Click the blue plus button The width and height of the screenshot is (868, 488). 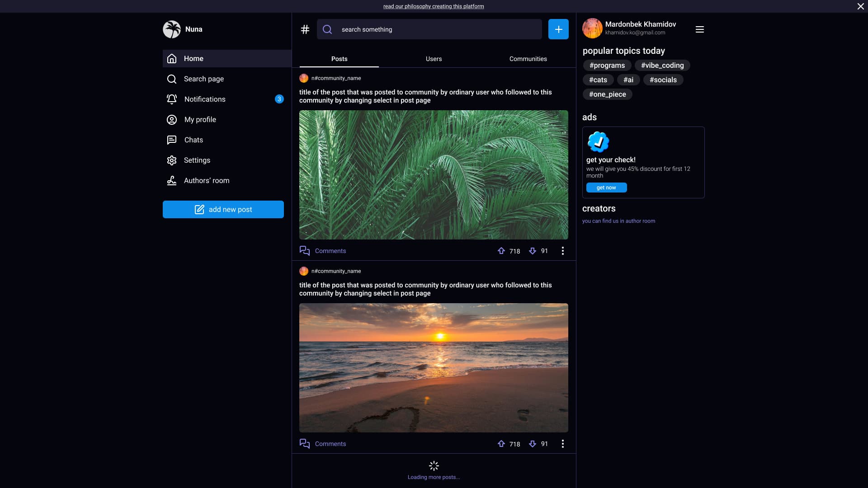[x=558, y=29]
